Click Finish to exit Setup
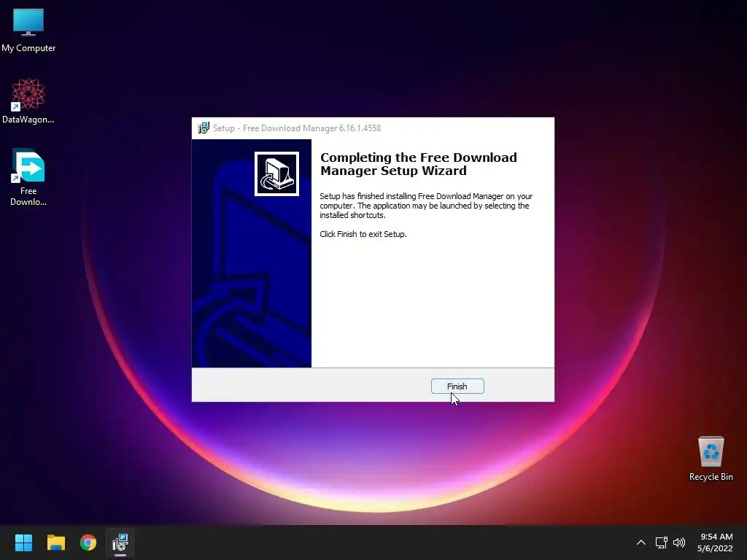Image resolution: width=747 pixels, height=560 pixels. [457, 386]
